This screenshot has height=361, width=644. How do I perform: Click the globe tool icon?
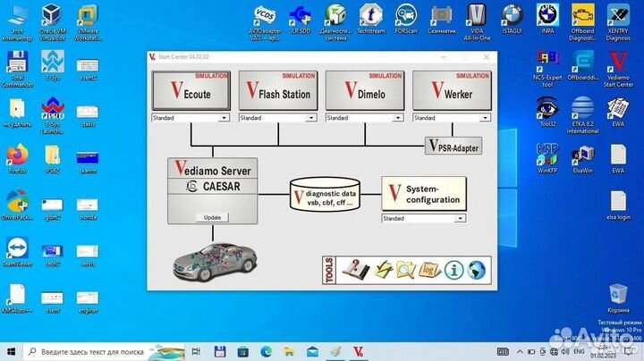pyautogui.click(x=475, y=269)
